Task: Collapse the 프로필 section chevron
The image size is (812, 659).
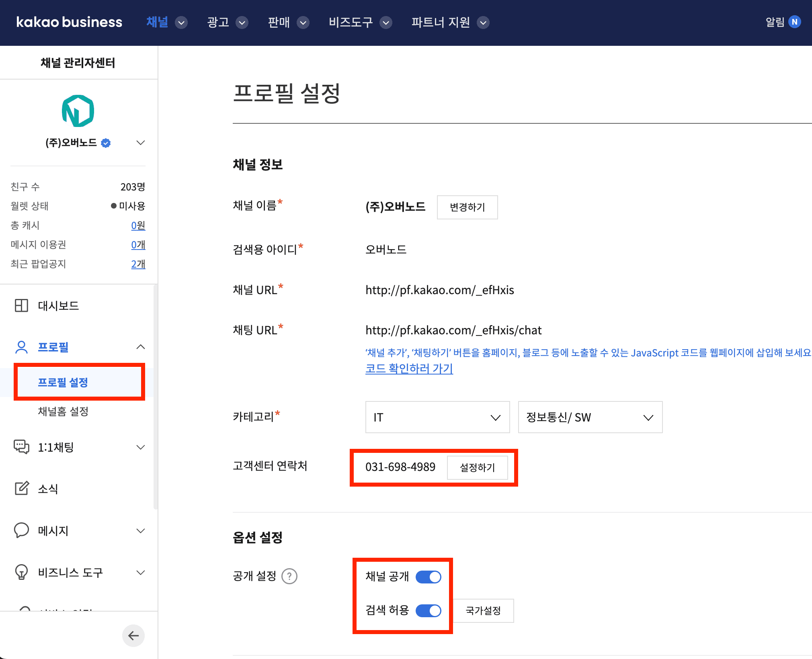Action: coord(140,347)
